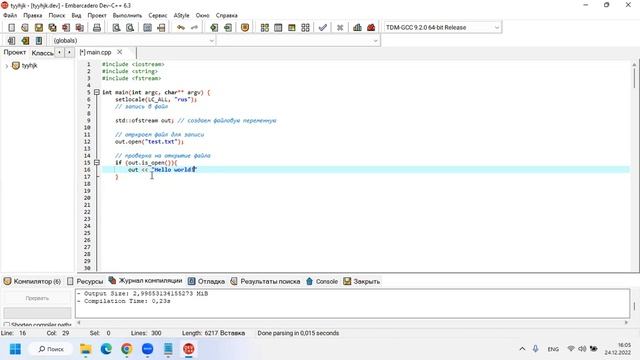The image size is (640, 360).
Task: Open the Справка menu
Action: point(227,15)
